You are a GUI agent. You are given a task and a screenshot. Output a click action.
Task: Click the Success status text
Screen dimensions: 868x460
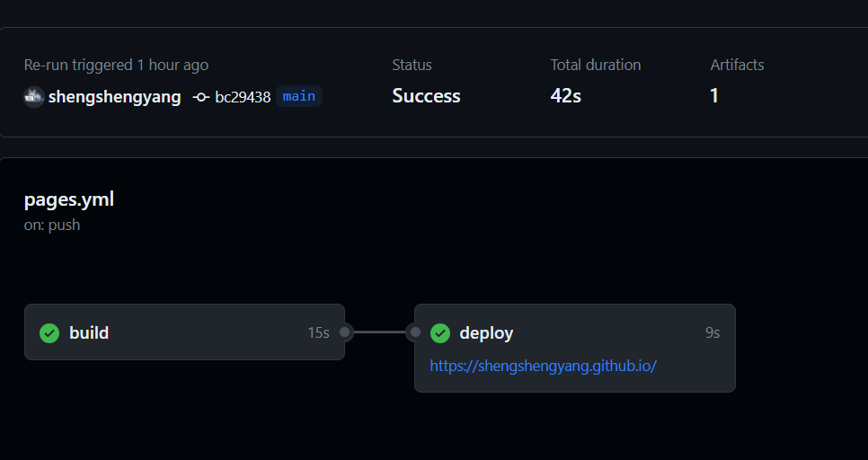(x=426, y=96)
